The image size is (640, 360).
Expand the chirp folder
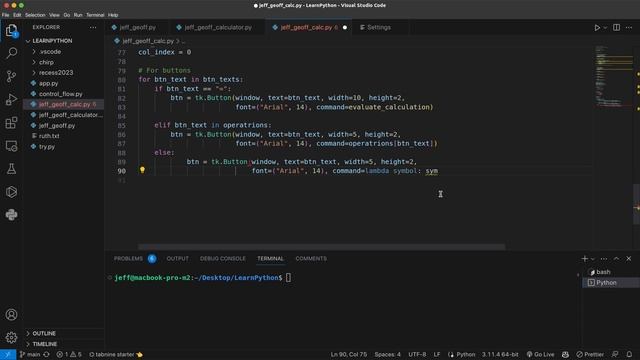click(x=46, y=62)
